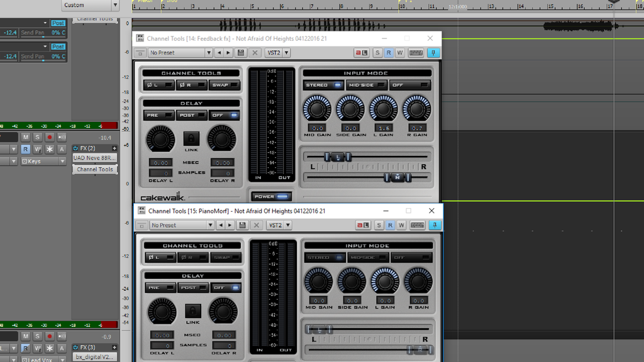Pin the Feedback fx plugin window
The height and width of the screenshot is (362, 644).
click(x=433, y=53)
